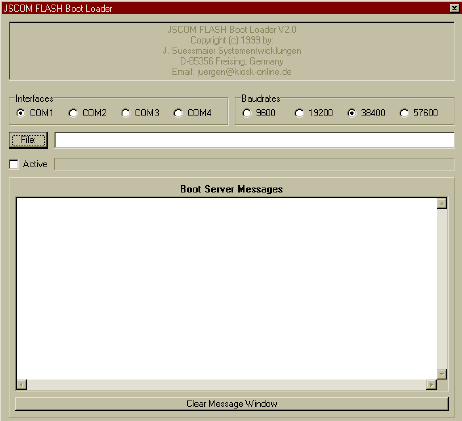Screen dimensions: 462x421
Task: Click the file path text field
Action: 254,140
